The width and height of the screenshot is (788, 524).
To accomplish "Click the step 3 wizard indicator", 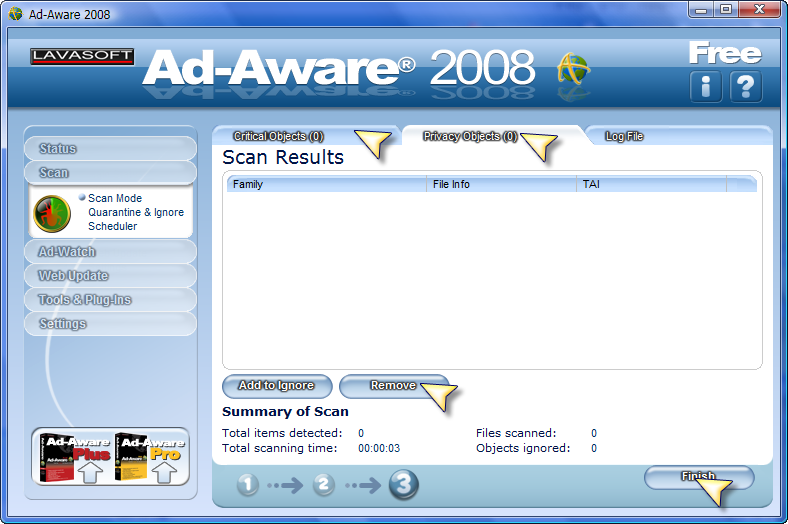I will (404, 484).
